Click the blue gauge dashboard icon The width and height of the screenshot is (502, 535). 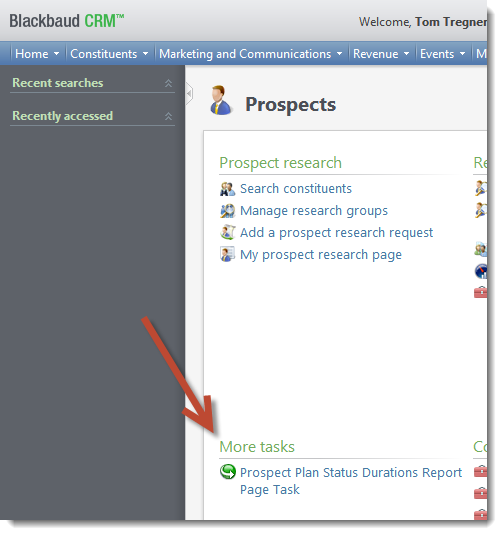[x=481, y=272]
